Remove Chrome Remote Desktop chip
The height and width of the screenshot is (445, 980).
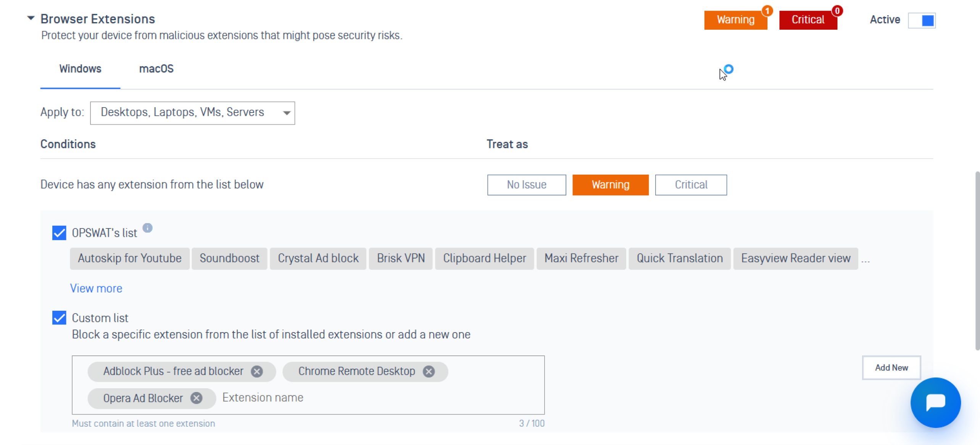[x=429, y=371]
